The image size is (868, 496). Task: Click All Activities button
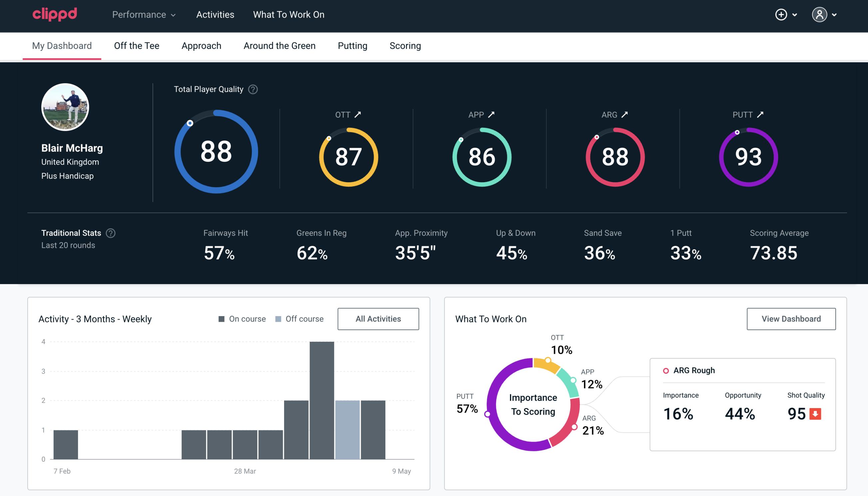point(378,319)
